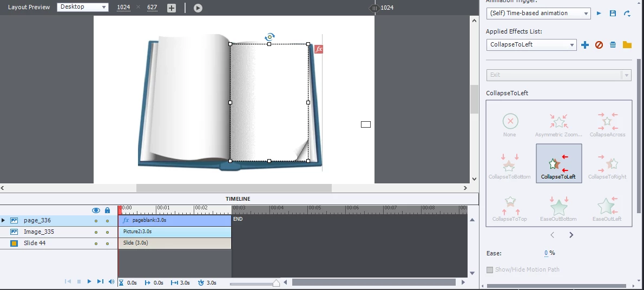The width and height of the screenshot is (644, 290).
Task: Select the Slide (3.0s) timeline bar
Action: (175, 243)
